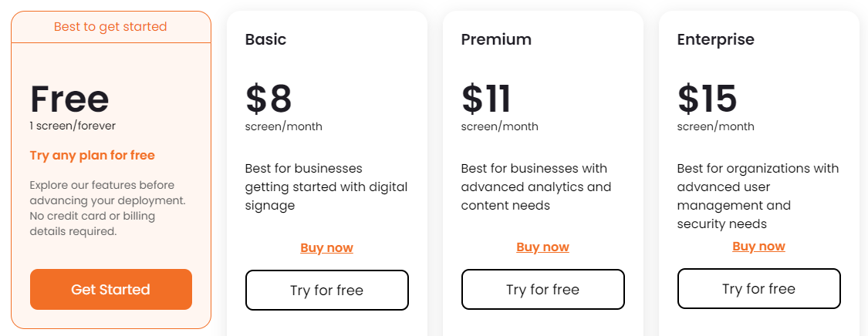Click the Enterprise plan security description
Viewport: 868px width, 336px height.
(758, 196)
